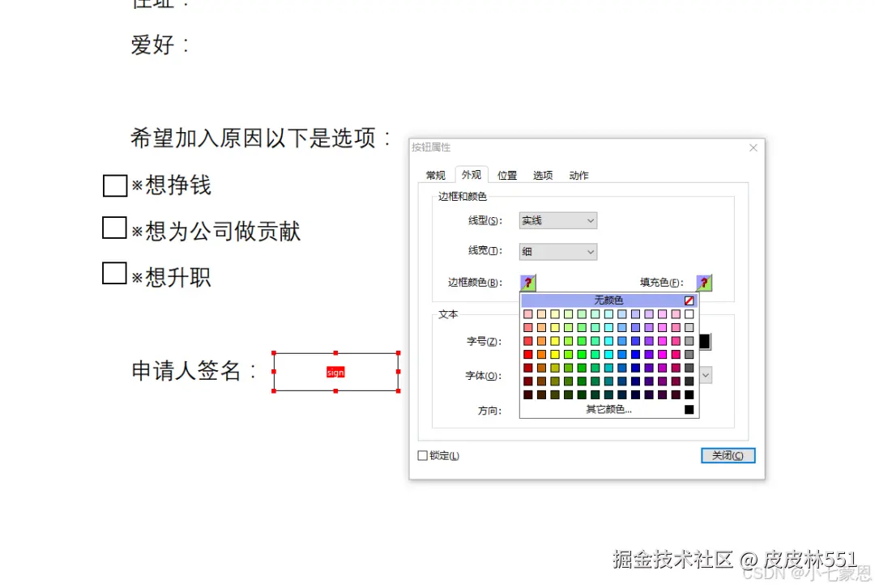
Task: Select the no-color diagonal slash icon
Action: pyautogui.click(x=689, y=300)
